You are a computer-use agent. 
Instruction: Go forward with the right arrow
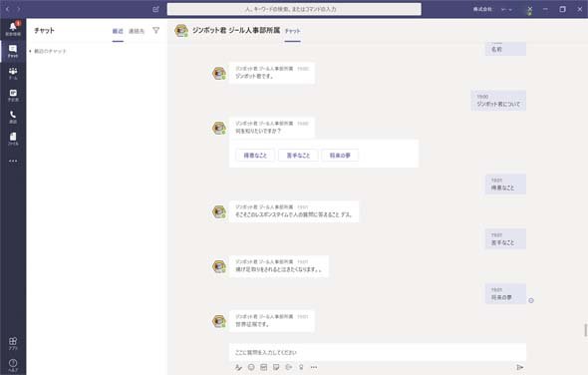coord(19,9)
